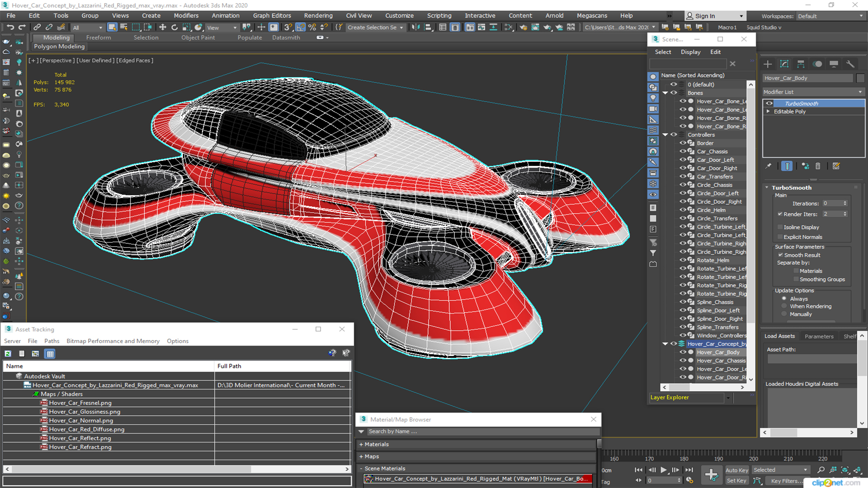868x488 pixels.
Task: Click the Set Keys large plus-key button
Action: [712, 475]
